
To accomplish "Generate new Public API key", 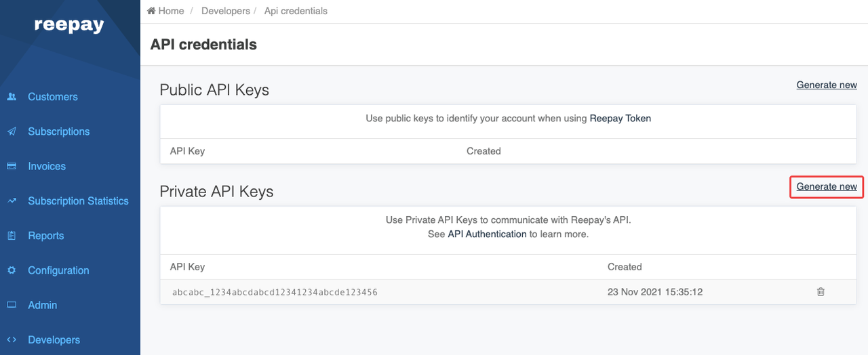I will (x=827, y=85).
